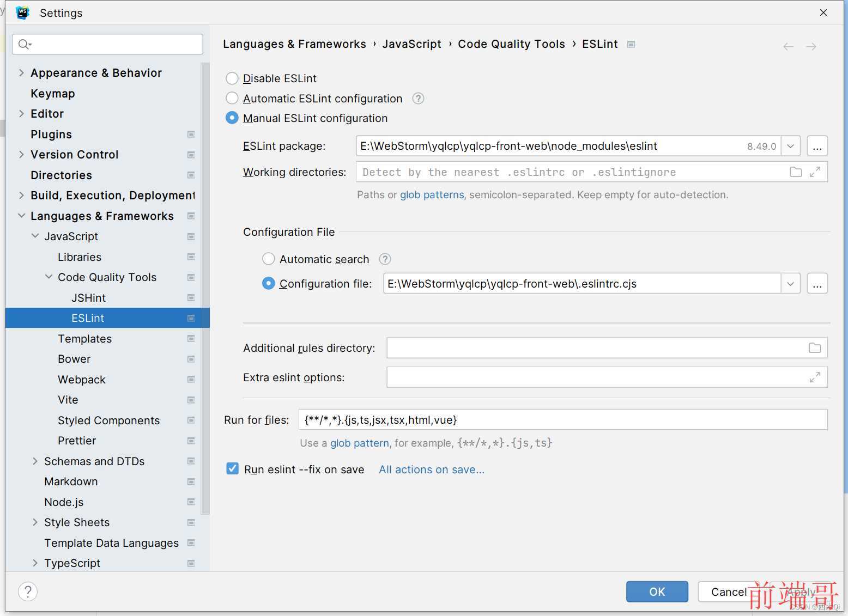Open help for Automatic ESLint configuration
Screen dimensions: 848x616
click(418, 99)
